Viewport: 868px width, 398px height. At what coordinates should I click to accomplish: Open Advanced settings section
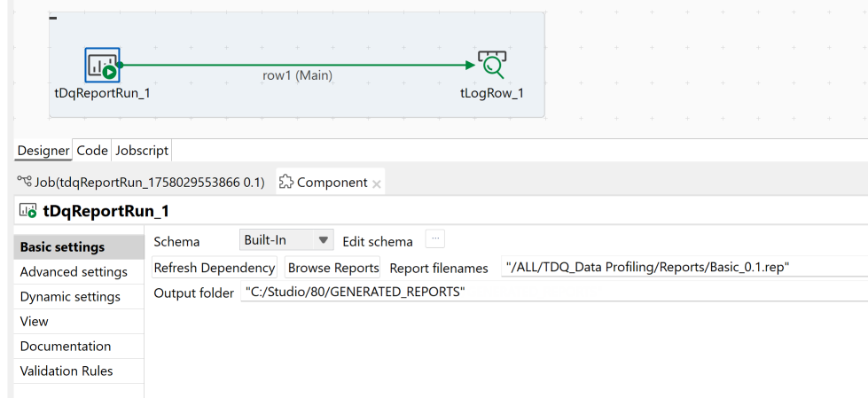tap(74, 272)
